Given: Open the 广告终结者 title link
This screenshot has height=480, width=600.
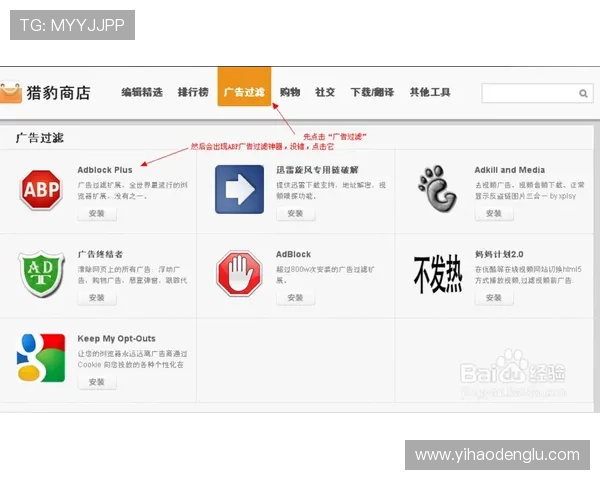Looking at the screenshot, I should coord(100,254).
